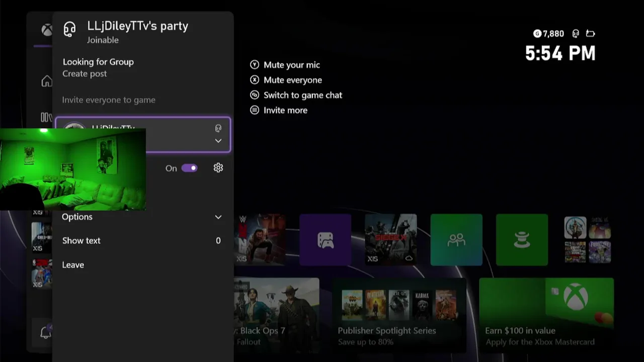Viewport: 644px width, 362px height.
Task: Click the Gamerscore 7,880 indicator
Action: 548,34
